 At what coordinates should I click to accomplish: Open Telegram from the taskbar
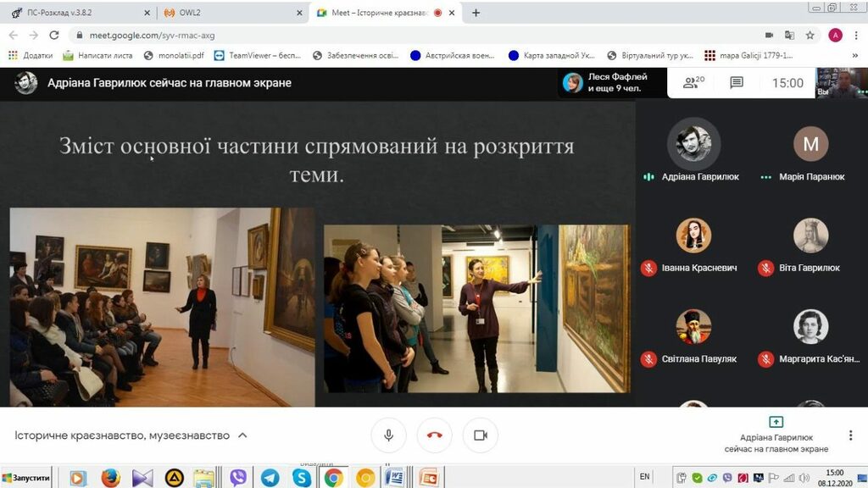click(x=270, y=478)
